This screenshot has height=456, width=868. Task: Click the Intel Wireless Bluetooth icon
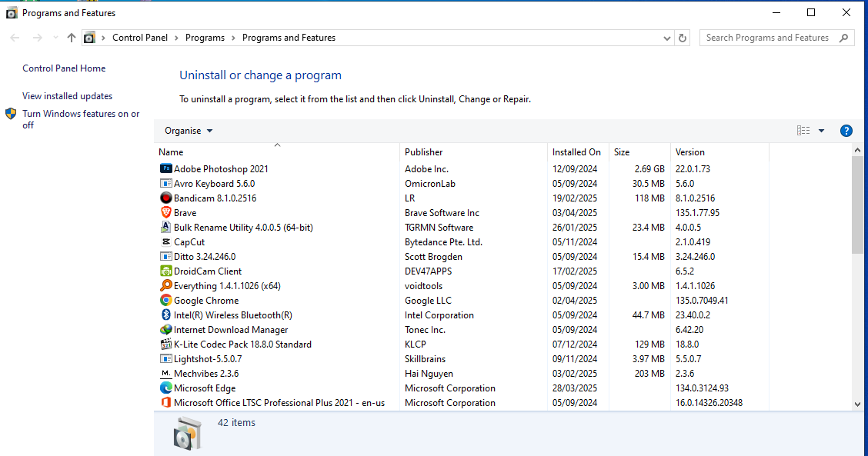[x=165, y=315]
